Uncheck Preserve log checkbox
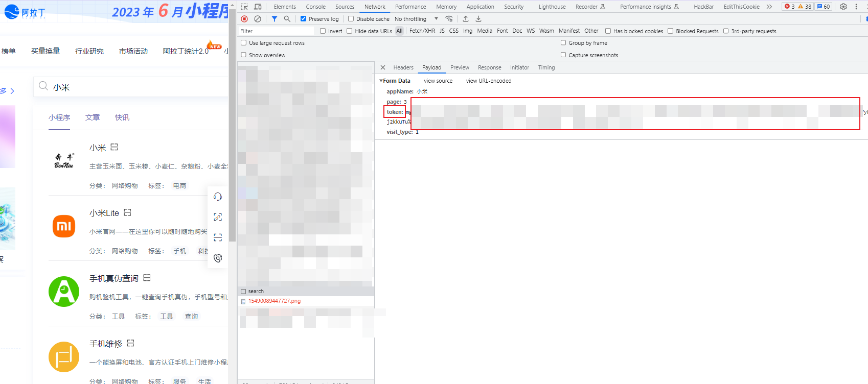Screen dimensions: 868x384 coord(303,19)
